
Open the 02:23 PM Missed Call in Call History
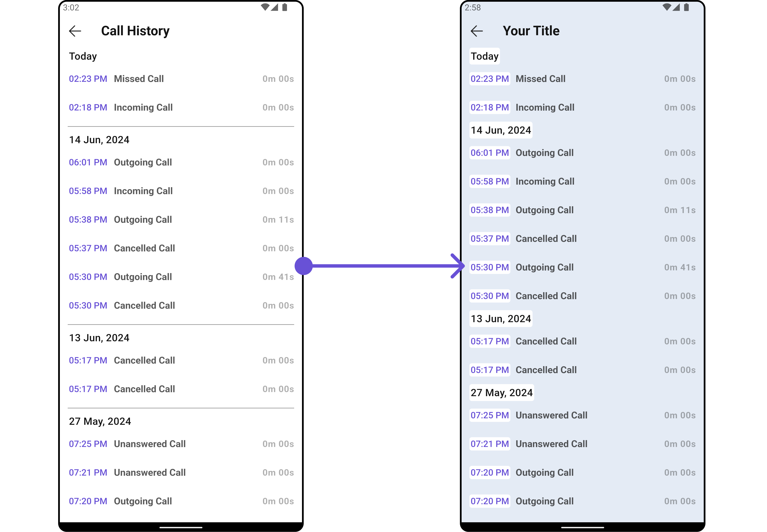[x=139, y=79]
